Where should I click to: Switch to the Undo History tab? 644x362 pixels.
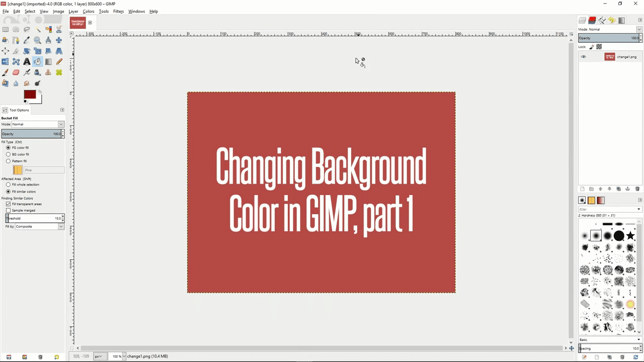(x=611, y=20)
